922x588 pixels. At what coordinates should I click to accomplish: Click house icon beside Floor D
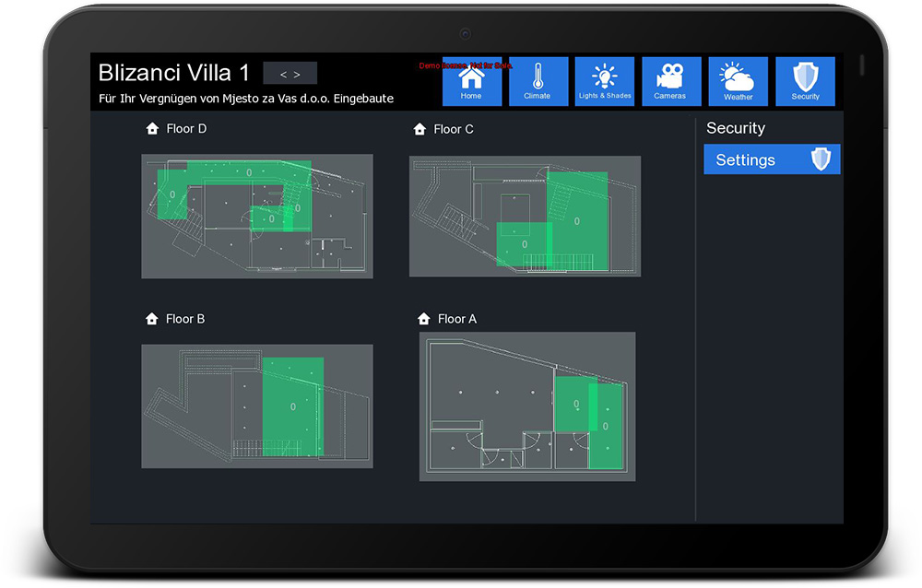152,129
